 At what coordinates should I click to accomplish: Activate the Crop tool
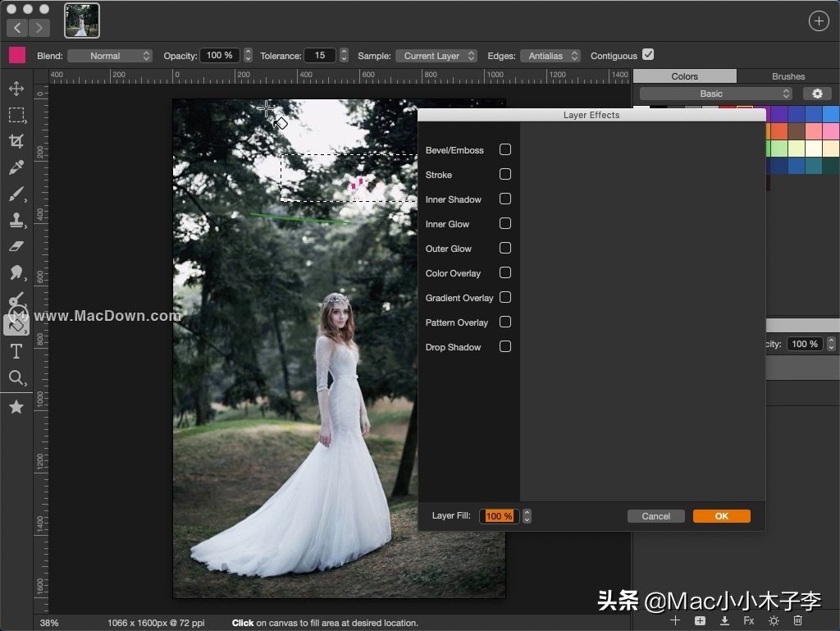(16, 141)
